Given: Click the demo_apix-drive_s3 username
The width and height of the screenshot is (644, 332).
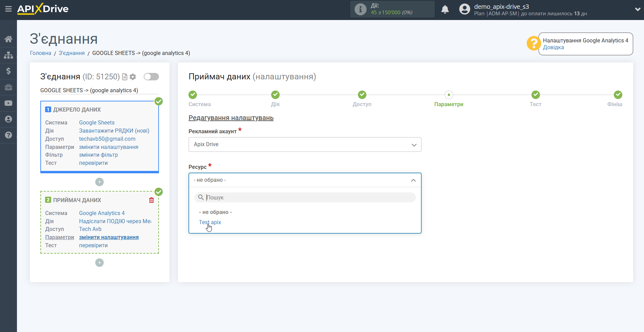Looking at the screenshot, I should coord(501,6).
